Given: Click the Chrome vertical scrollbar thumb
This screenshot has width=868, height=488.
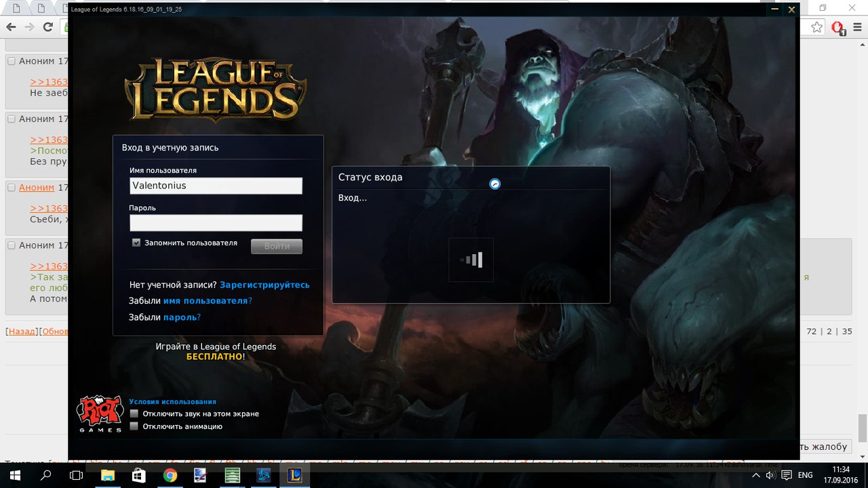Looking at the screenshot, I should 863,427.
